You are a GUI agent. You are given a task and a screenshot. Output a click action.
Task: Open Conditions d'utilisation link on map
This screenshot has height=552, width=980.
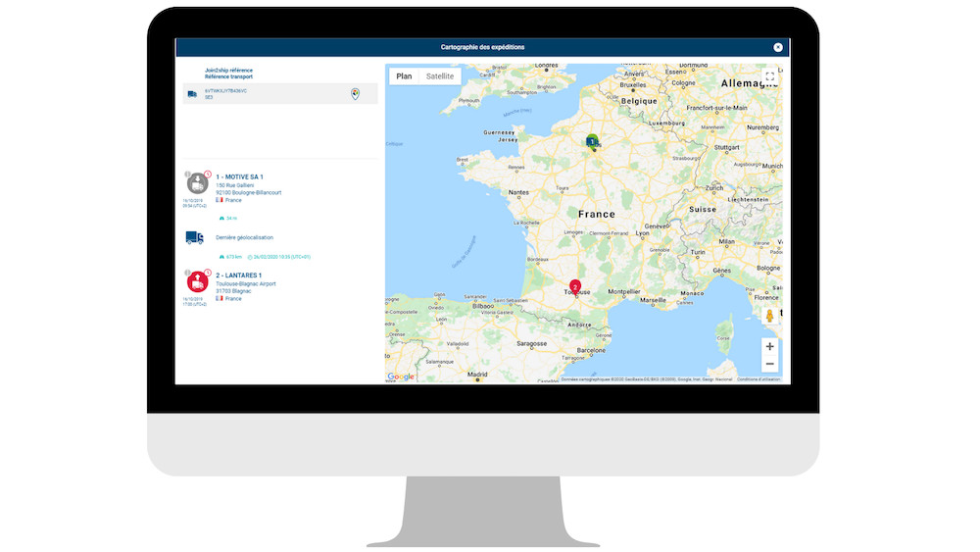click(759, 378)
